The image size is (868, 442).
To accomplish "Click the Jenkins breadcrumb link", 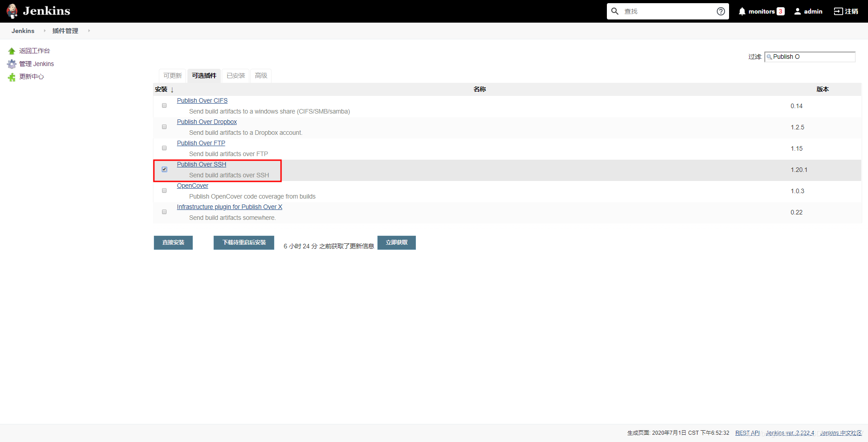I will click(x=23, y=31).
